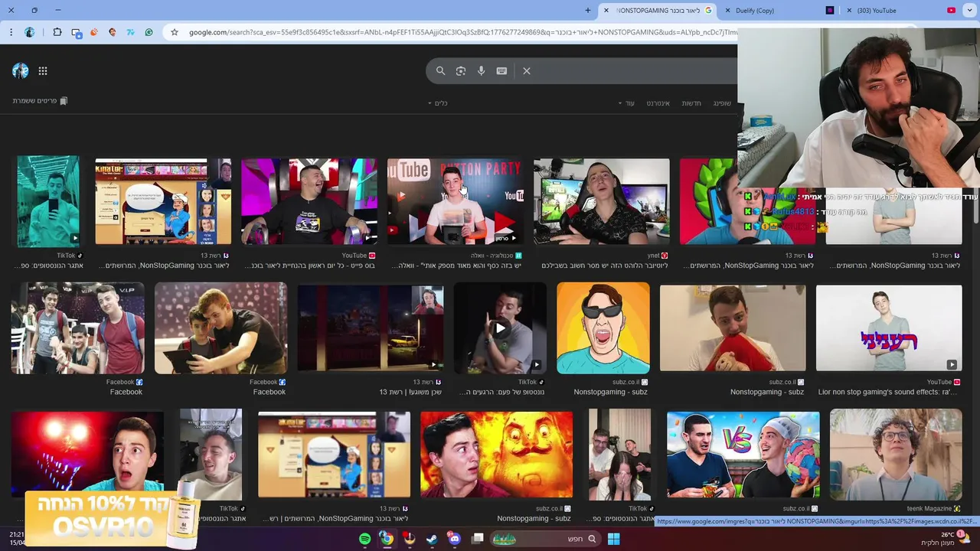This screenshot has height=551, width=980.
Task: Start voice search with microphone icon
Action: point(481,70)
